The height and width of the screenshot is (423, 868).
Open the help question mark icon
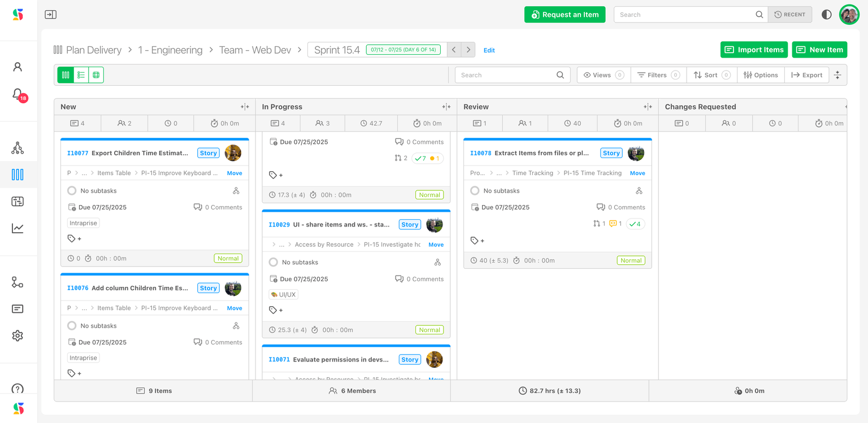18,389
